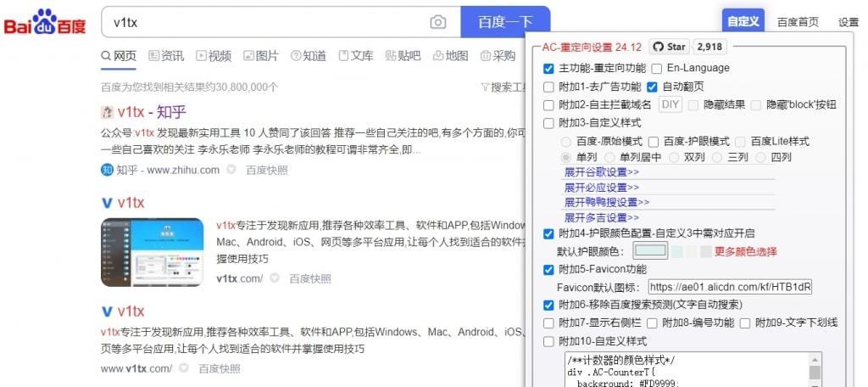Screen dimensions: 868x387
Task: Click the Baidu logo
Action: coord(46,22)
